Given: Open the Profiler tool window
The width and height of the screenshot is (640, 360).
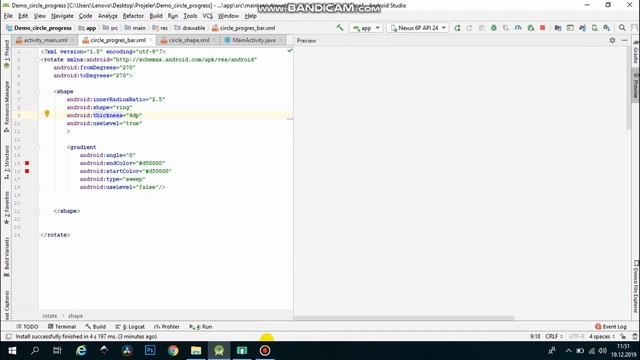Looking at the screenshot, I should click(167, 327).
